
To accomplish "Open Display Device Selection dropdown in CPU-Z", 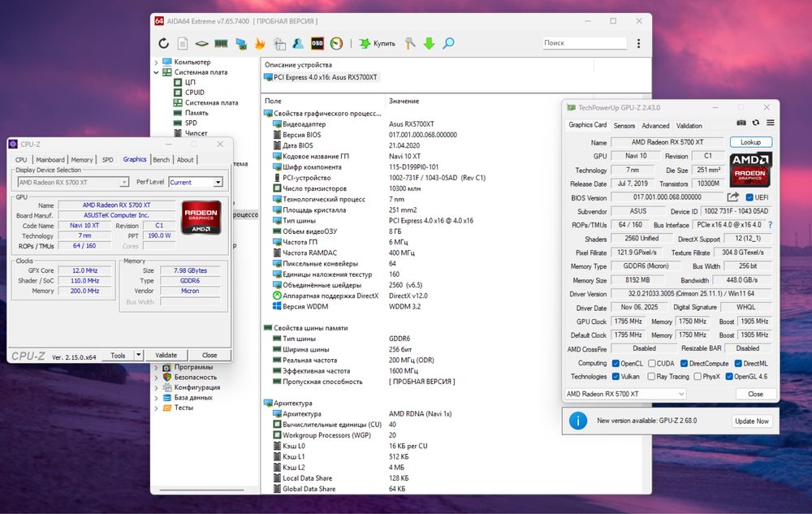I will coord(123,182).
